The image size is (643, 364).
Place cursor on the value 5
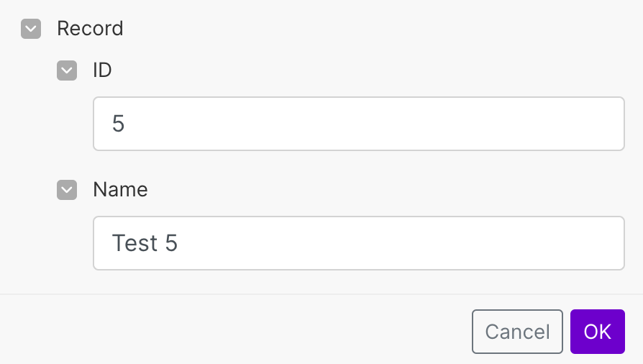point(119,124)
